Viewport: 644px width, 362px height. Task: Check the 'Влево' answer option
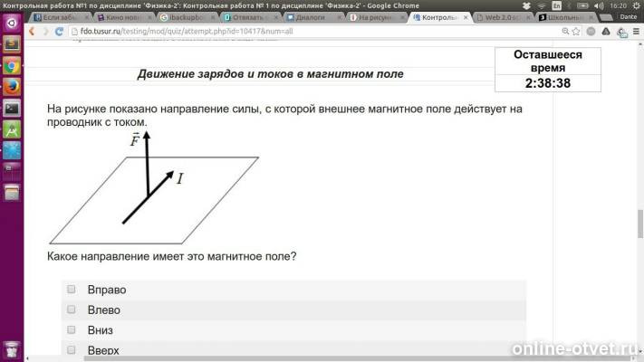coord(71,309)
